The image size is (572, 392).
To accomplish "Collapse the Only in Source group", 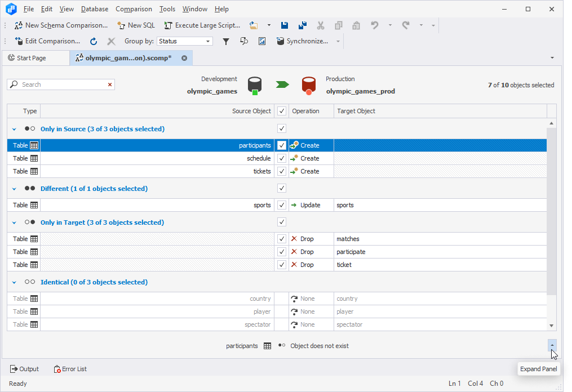I will (x=14, y=129).
